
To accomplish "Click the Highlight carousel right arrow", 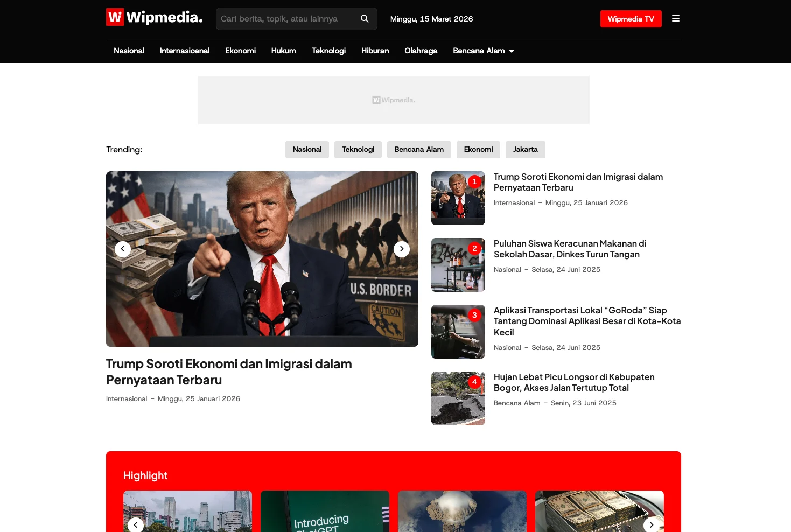I will click(651, 524).
